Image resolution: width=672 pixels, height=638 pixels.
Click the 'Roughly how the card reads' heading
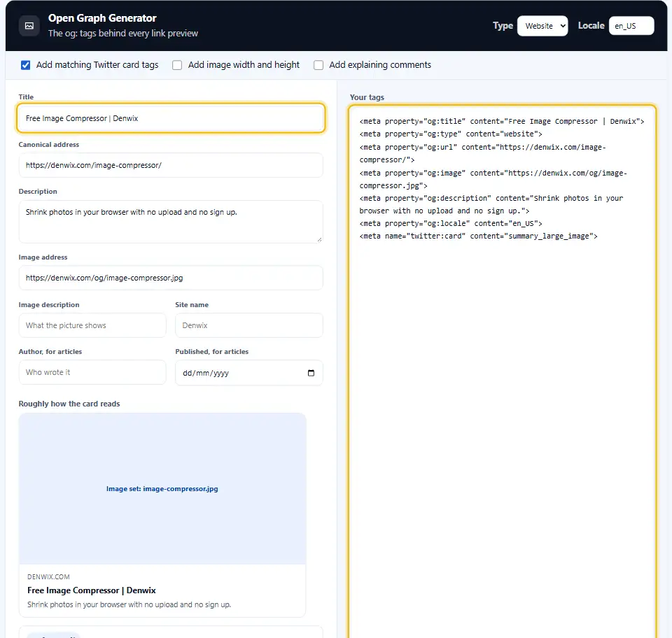point(69,404)
